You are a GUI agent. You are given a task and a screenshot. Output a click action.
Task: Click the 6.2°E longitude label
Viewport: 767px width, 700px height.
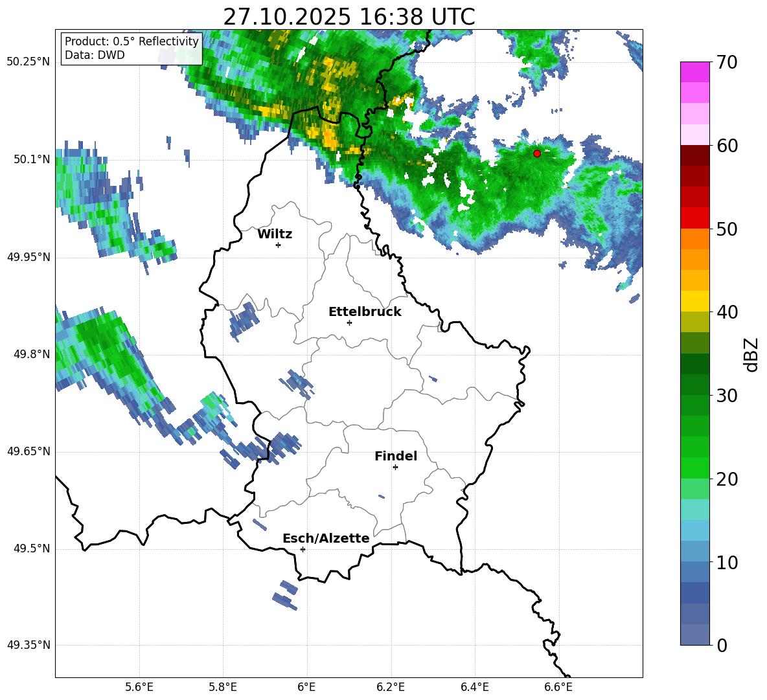(391, 687)
